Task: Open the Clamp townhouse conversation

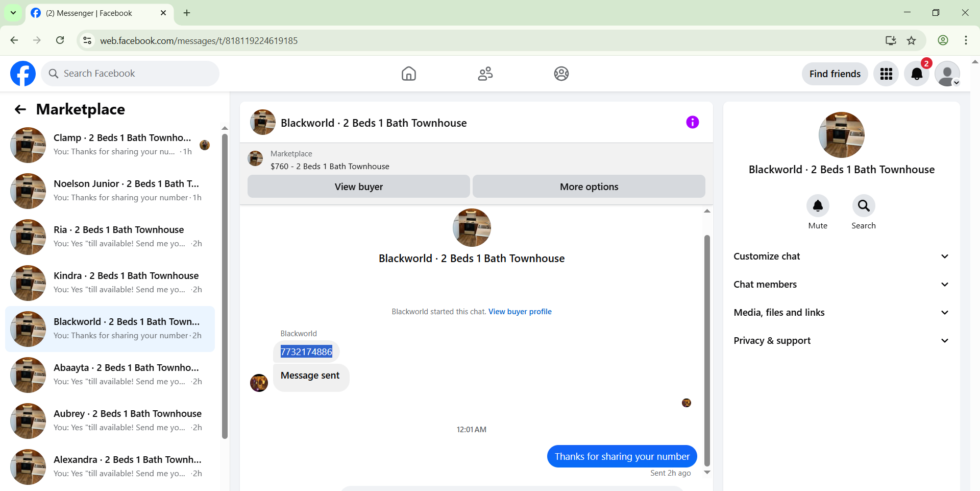Action: pyautogui.click(x=110, y=145)
